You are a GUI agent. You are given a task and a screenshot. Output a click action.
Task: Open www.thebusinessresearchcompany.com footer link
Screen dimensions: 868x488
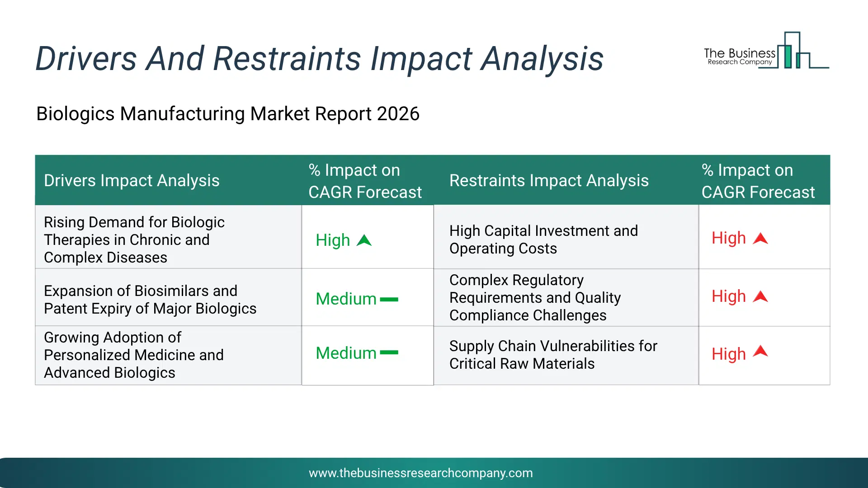click(x=420, y=473)
